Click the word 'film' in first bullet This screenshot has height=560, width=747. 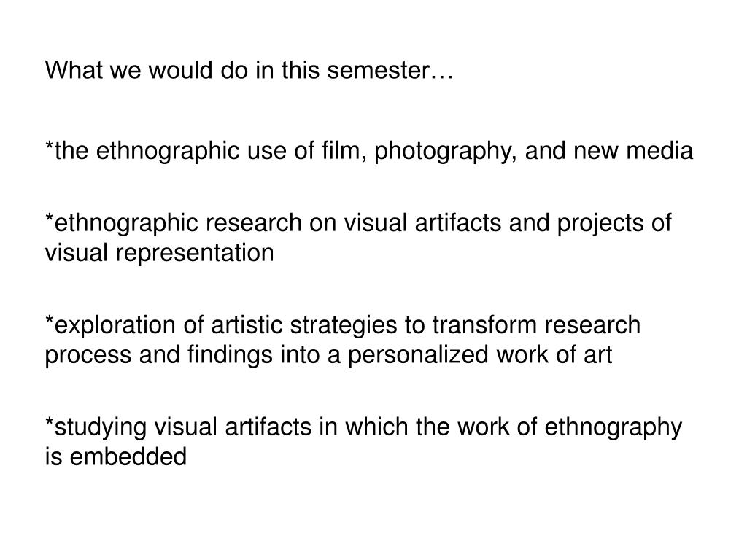[x=342, y=150]
